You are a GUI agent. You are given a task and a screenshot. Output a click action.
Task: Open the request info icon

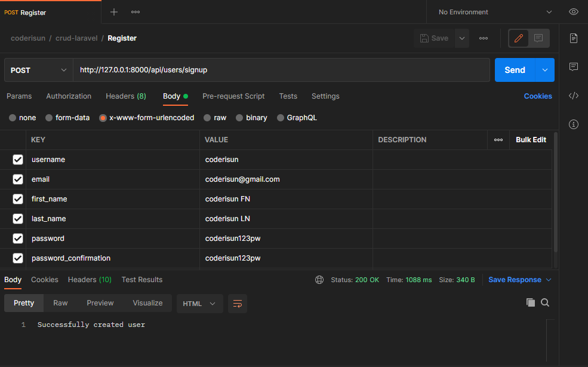[574, 124]
